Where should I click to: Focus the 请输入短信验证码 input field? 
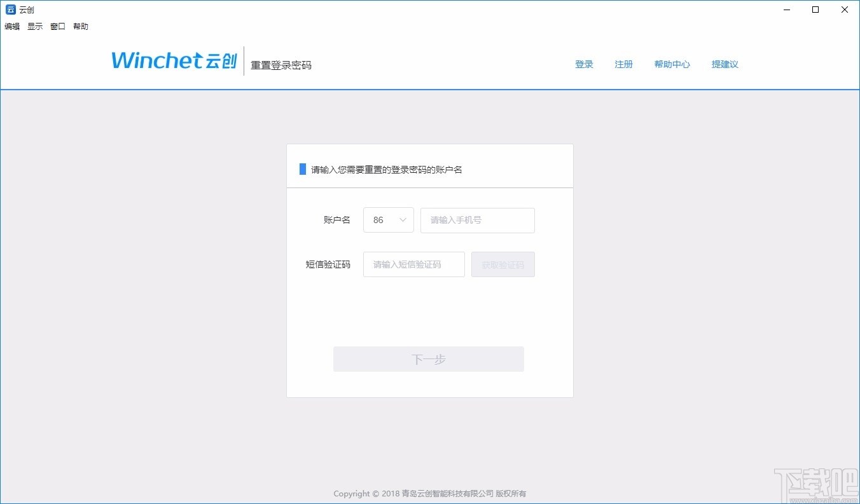(414, 264)
